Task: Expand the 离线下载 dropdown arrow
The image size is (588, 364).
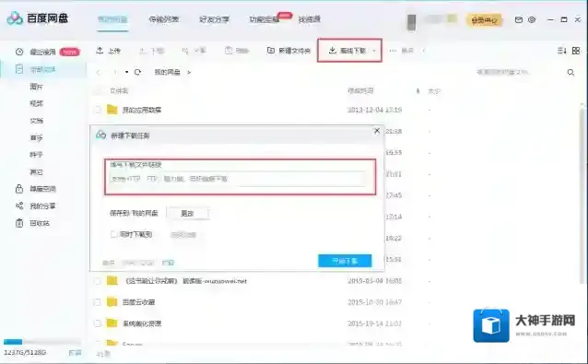Action: click(x=374, y=51)
